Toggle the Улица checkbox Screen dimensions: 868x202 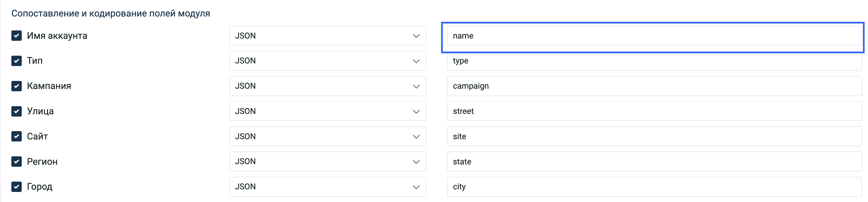pos(17,111)
